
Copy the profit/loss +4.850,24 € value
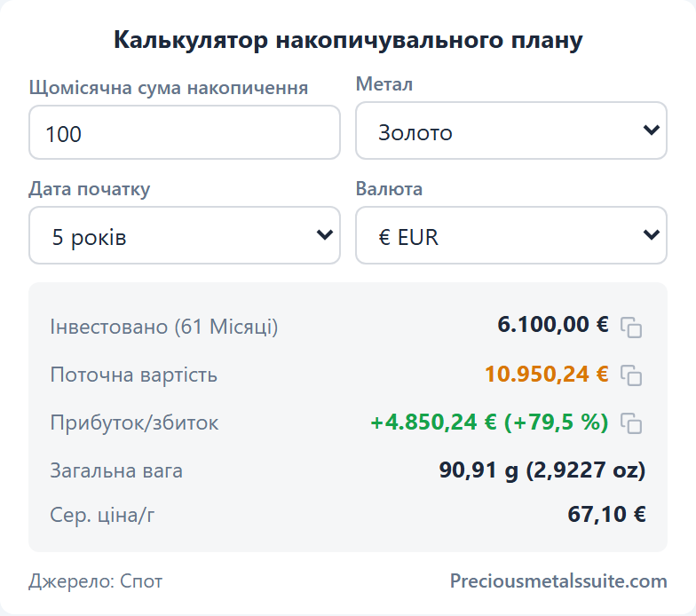(631, 423)
